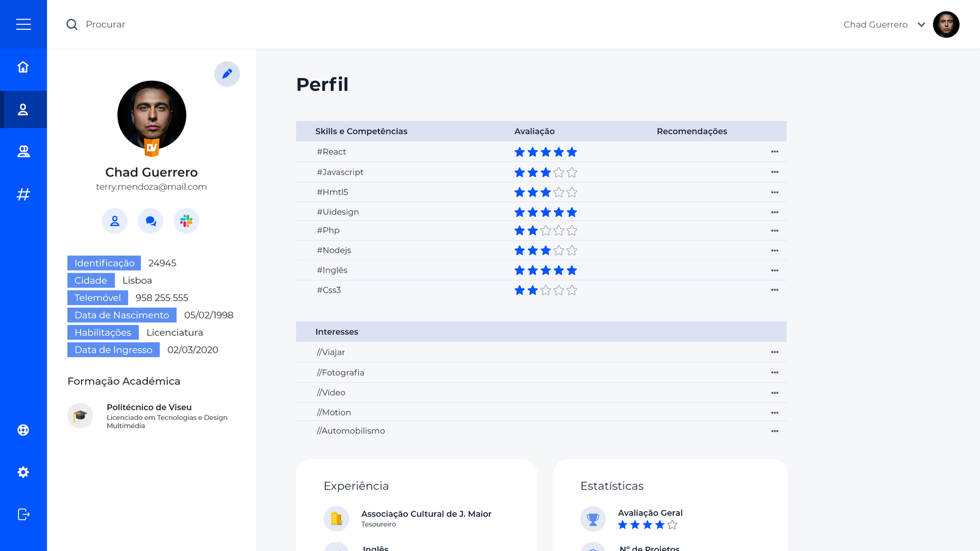
Task: Go to the Home page in sidebar
Action: point(23,67)
